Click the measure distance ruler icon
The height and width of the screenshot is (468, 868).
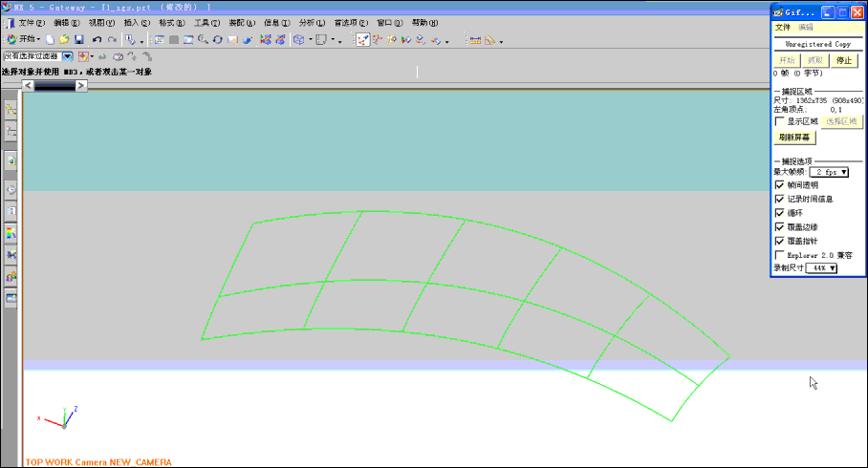pyautogui.click(x=475, y=40)
